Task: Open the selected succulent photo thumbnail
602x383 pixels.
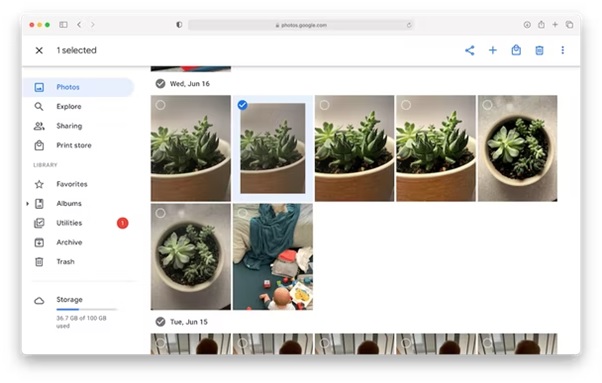Action: [x=273, y=148]
